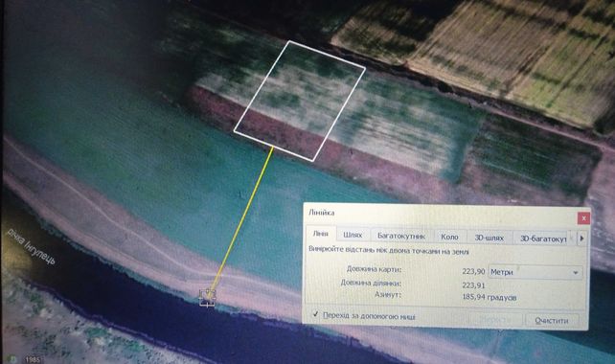Click the bottom corner of white polygon
615x364 pixels.
click(x=313, y=161)
